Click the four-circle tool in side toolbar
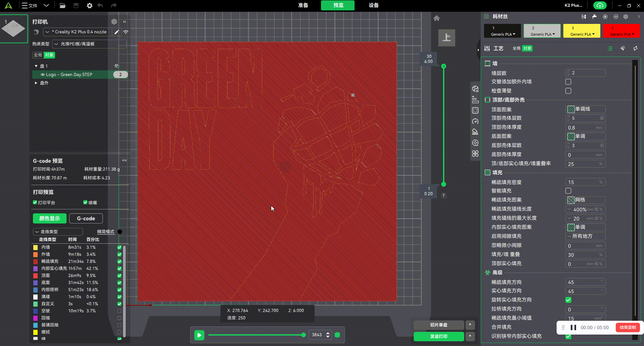 click(475, 153)
